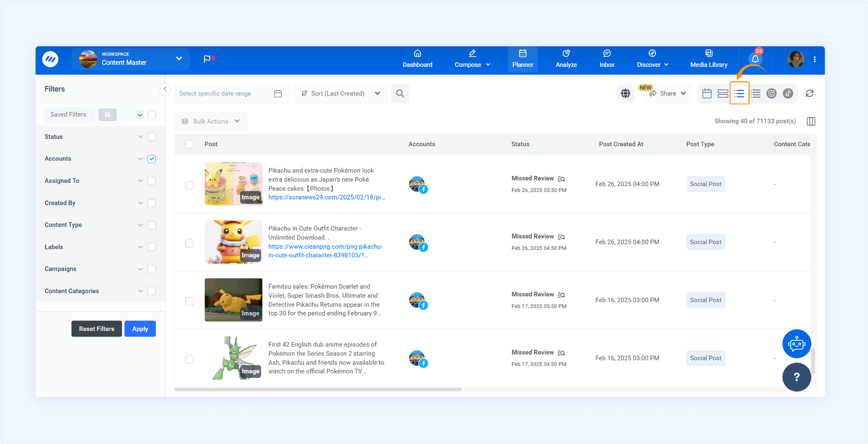
Task: Open the Analyze menu
Action: 566,59
